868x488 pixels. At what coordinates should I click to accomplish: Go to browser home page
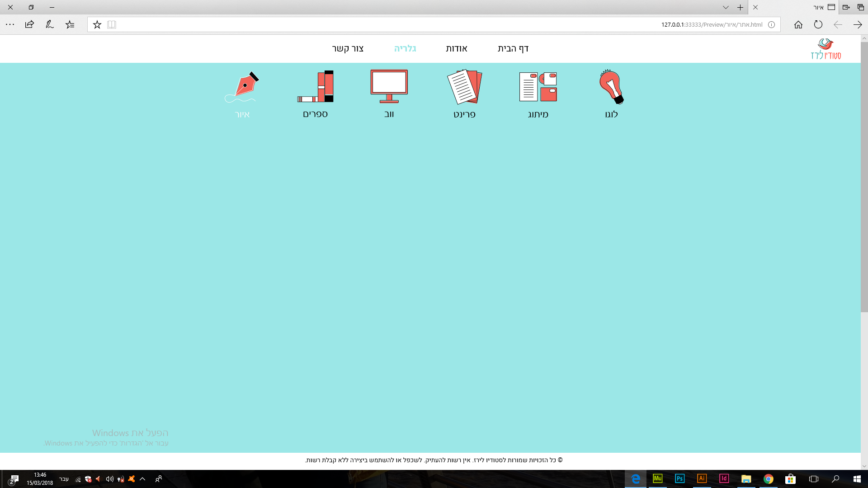click(798, 25)
